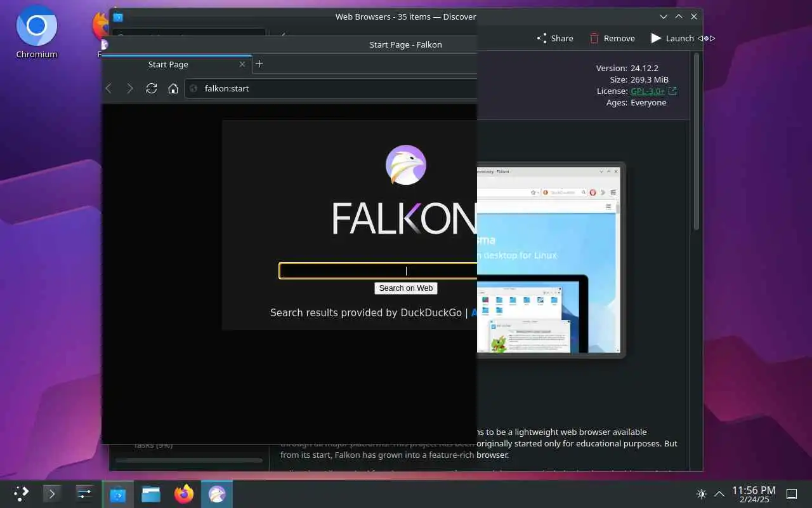Click the external link icon beside GPL-3.0+
The height and width of the screenshot is (508, 812).
[x=672, y=91]
